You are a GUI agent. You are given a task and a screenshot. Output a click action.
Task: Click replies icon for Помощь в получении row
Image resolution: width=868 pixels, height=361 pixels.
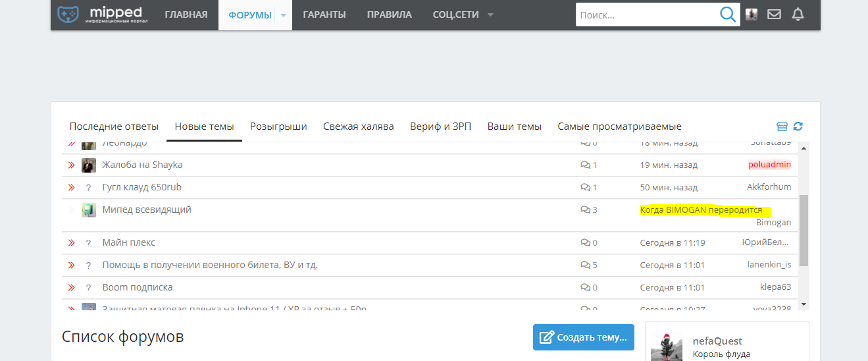click(x=586, y=265)
